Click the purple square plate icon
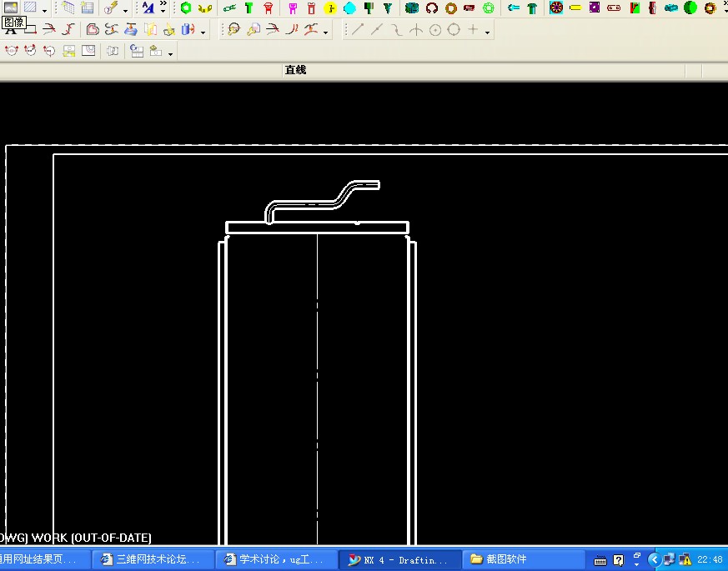This screenshot has height=571, width=728. pyautogui.click(x=595, y=8)
